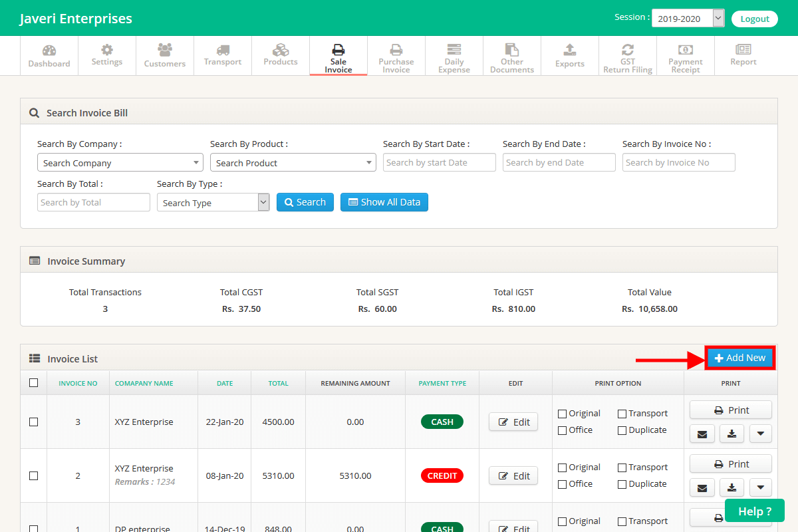The image size is (798, 532).
Task: Click the Exports icon
Action: (569, 55)
